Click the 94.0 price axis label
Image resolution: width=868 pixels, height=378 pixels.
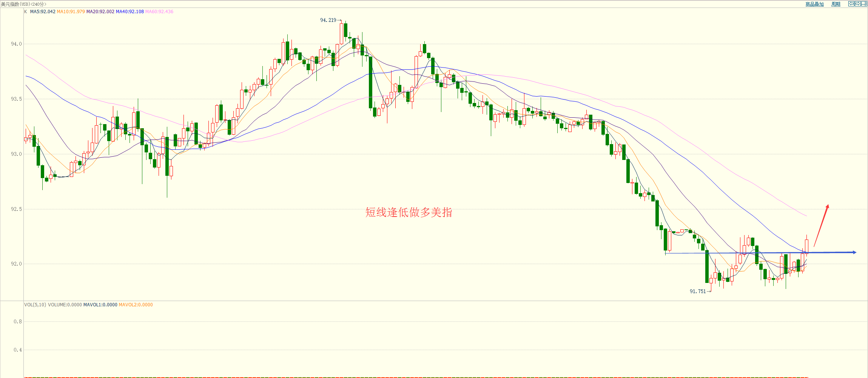[x=17, y=44]
